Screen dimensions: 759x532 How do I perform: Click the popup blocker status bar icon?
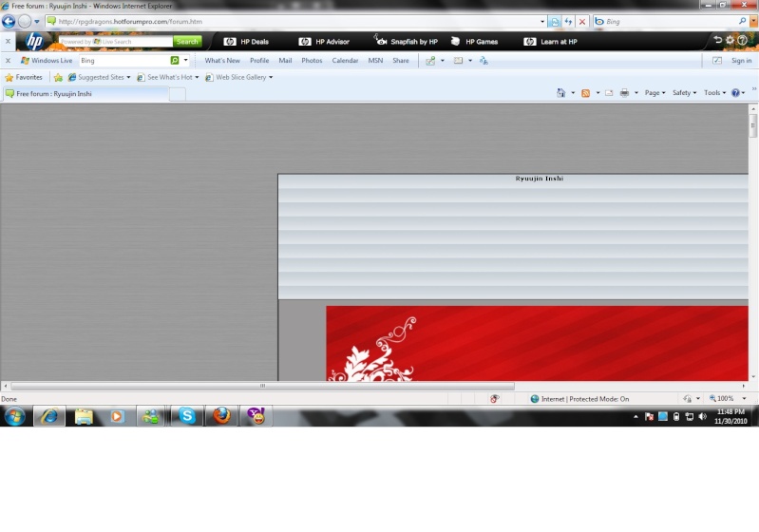coord(494,399)
